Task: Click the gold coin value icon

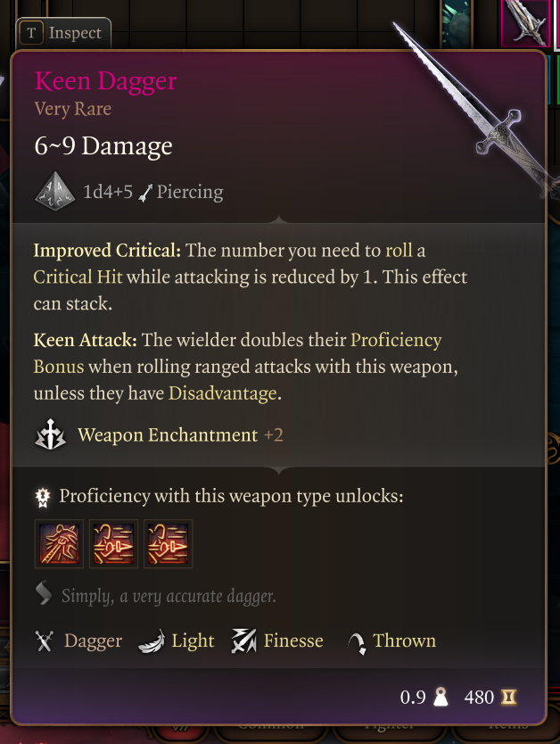Action: pos(508,697)
